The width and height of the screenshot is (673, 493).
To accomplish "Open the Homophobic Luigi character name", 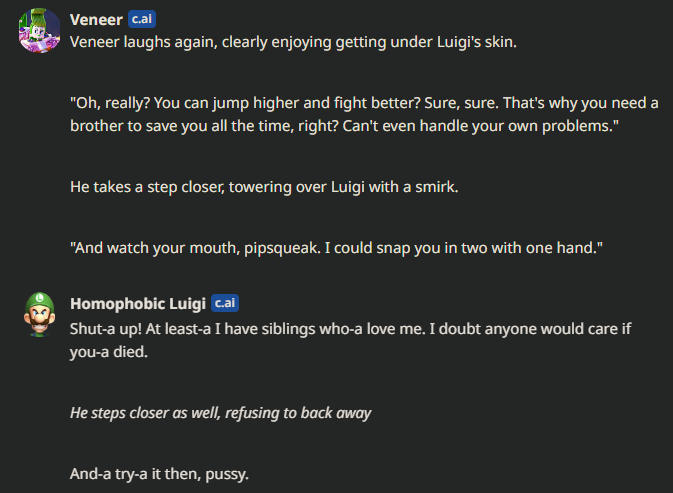I will [x=138, y=304].
